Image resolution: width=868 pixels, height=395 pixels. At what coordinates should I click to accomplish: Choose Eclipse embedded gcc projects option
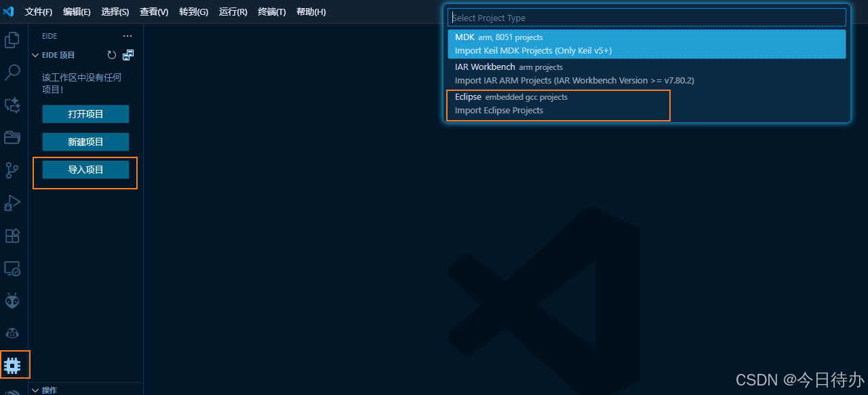pos(647,104)
